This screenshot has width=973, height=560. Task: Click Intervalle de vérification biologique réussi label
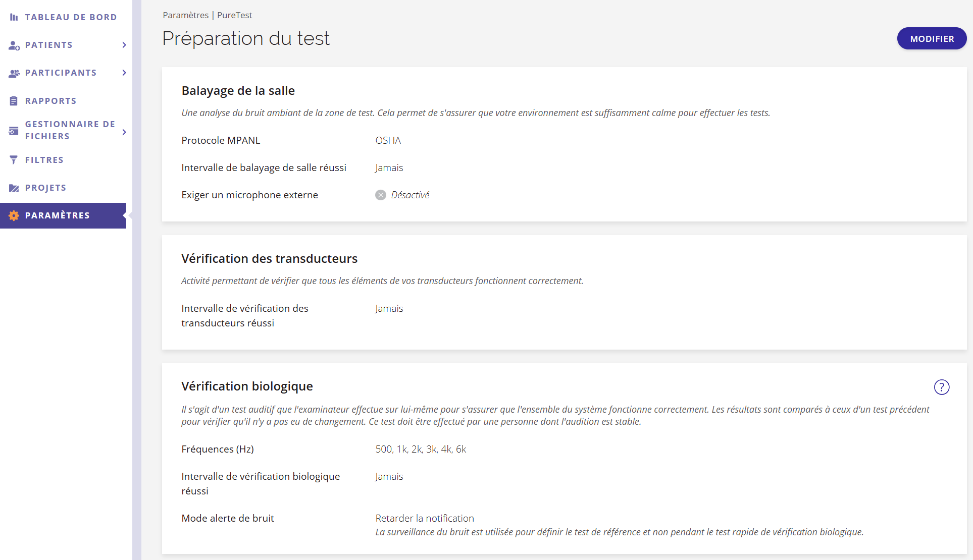(261, 483)
